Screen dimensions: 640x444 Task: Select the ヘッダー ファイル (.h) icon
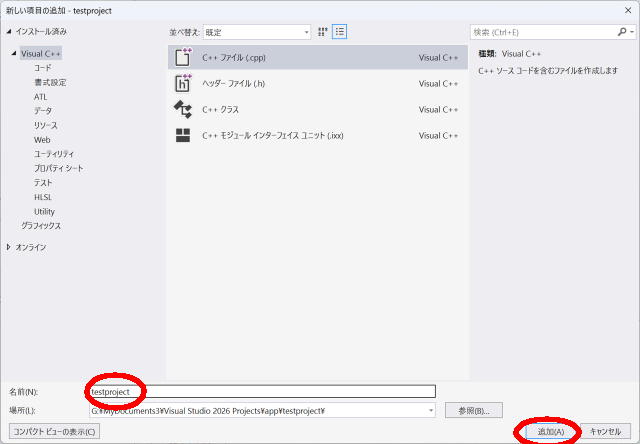click(183, 84)
